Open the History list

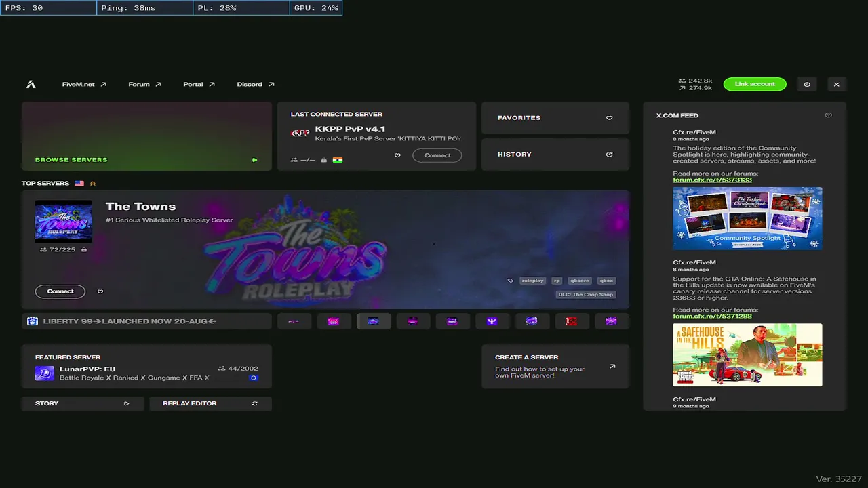[555, 155]
